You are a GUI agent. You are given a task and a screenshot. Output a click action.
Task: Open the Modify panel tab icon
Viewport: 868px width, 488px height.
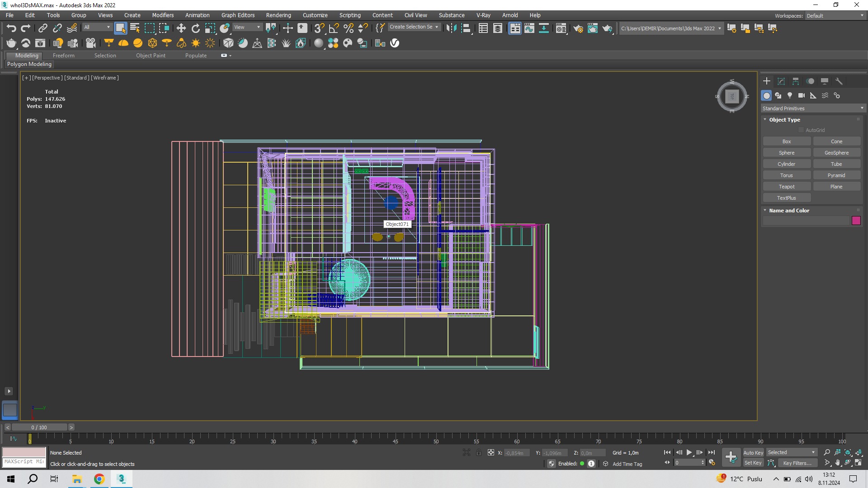(x=781, y=81)
